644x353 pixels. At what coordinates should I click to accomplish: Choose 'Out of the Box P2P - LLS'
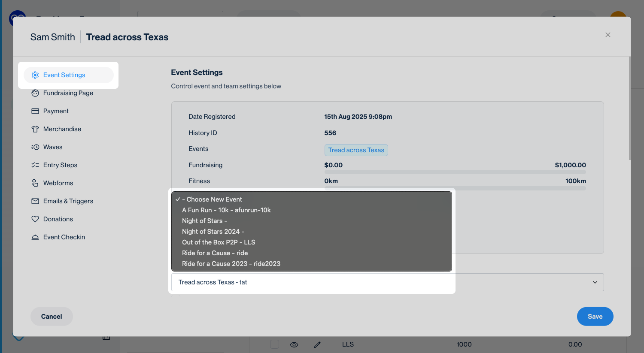click(219, 242)
